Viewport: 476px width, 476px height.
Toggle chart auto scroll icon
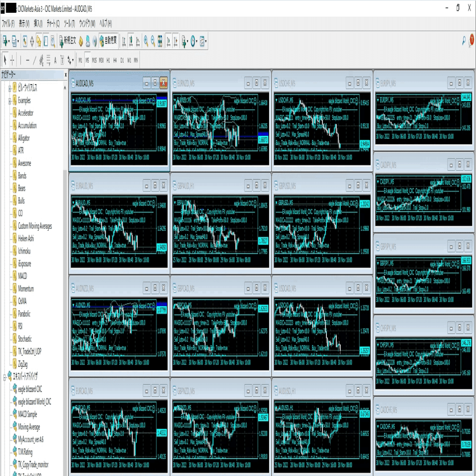tap(169, 41)
